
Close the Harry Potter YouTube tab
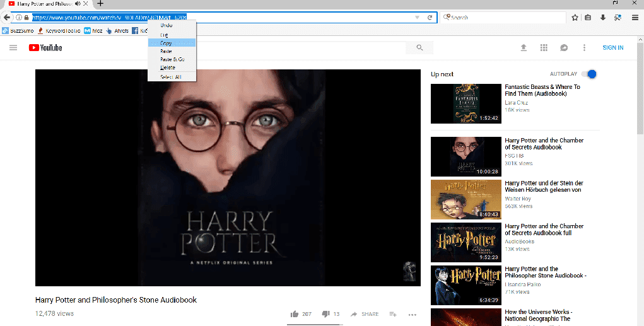85,4
